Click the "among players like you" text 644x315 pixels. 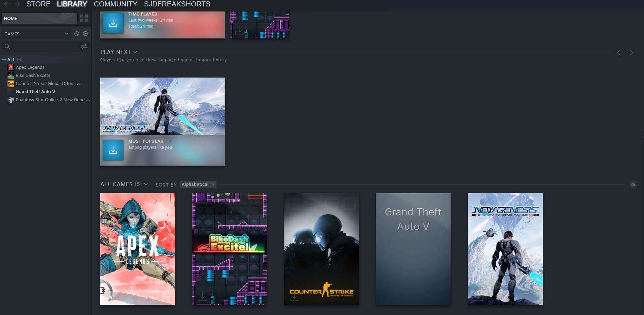point(150,147)
